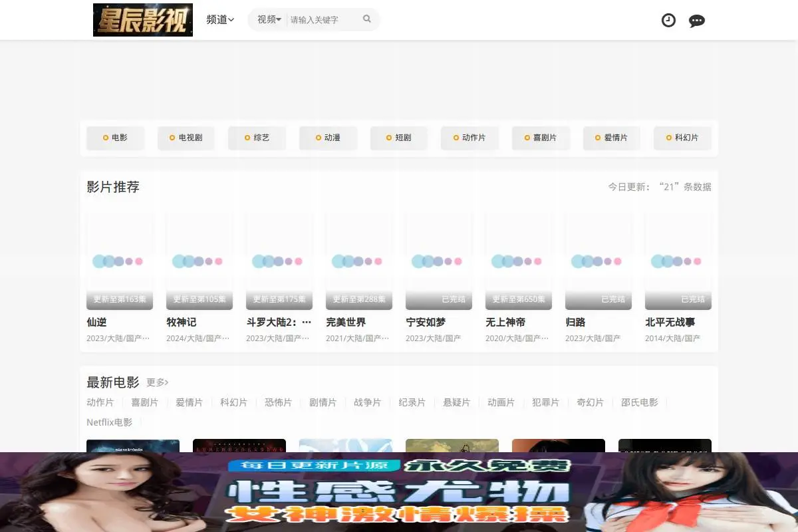Select 动作片 under 最新电影 genres
This screenshot has width=798, height=532.
click(100, 402)
